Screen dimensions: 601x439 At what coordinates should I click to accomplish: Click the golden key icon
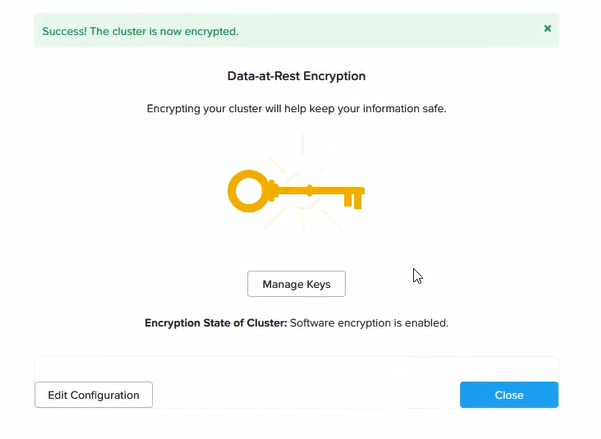point(296,190)
